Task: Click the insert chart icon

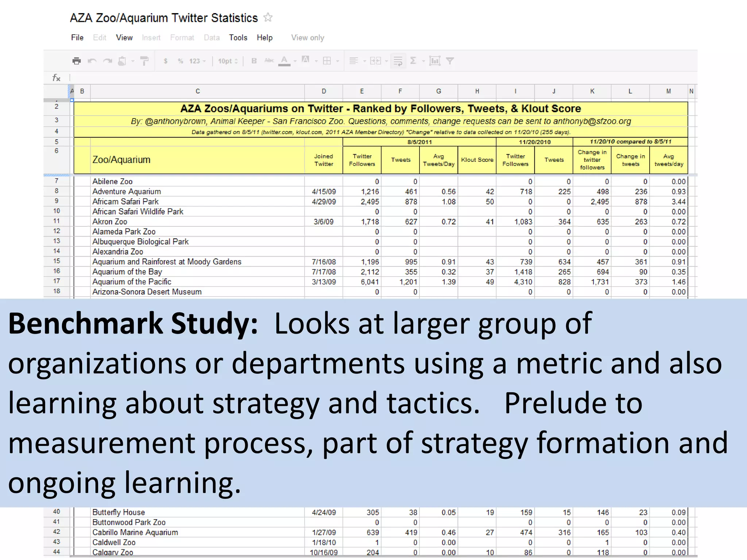Action: point(435,61)
